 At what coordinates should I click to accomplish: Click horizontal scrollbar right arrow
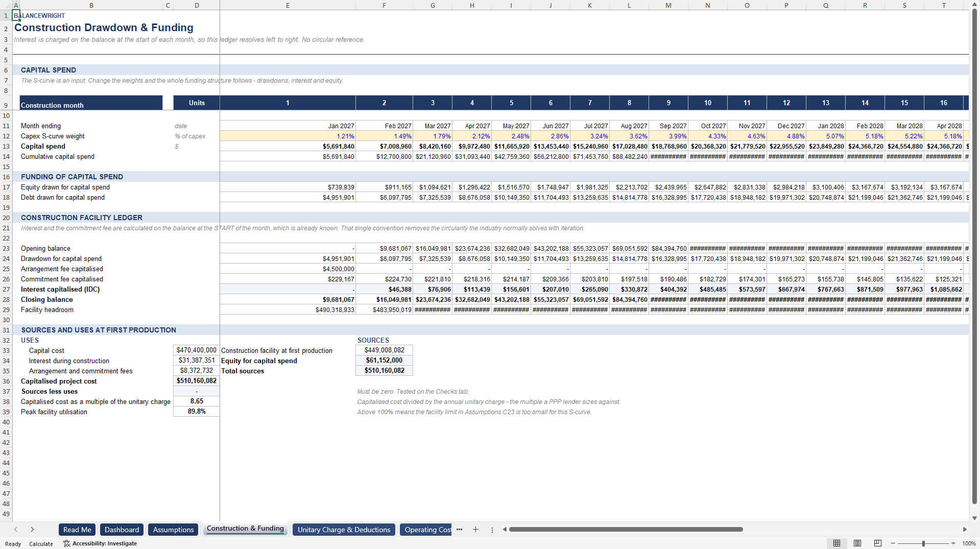tap(965, 530)
